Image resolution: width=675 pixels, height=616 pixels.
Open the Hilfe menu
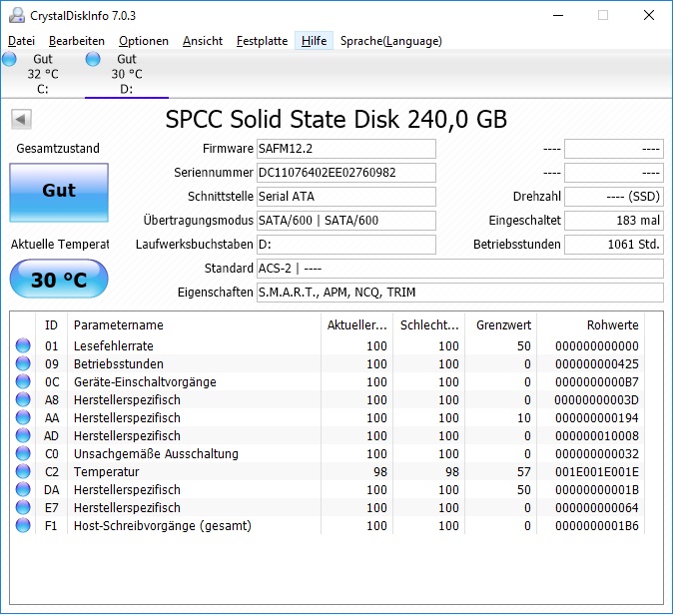[314, 41]
